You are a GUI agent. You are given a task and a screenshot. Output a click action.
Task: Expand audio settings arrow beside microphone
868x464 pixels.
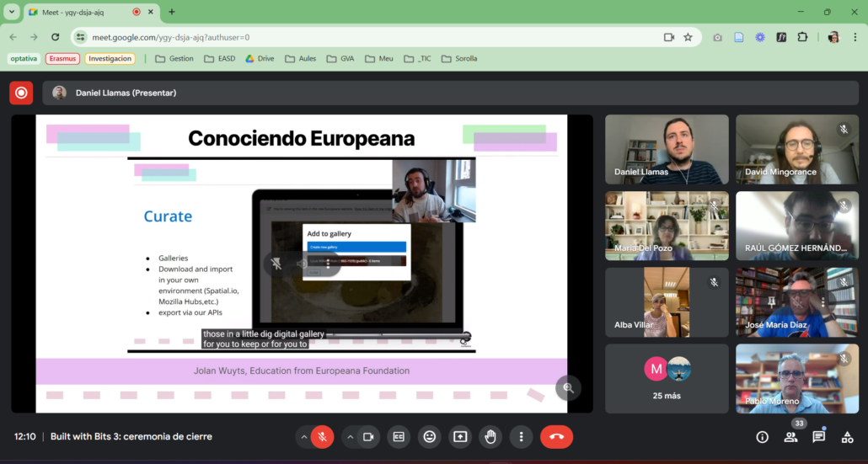[x=304, y=437]
